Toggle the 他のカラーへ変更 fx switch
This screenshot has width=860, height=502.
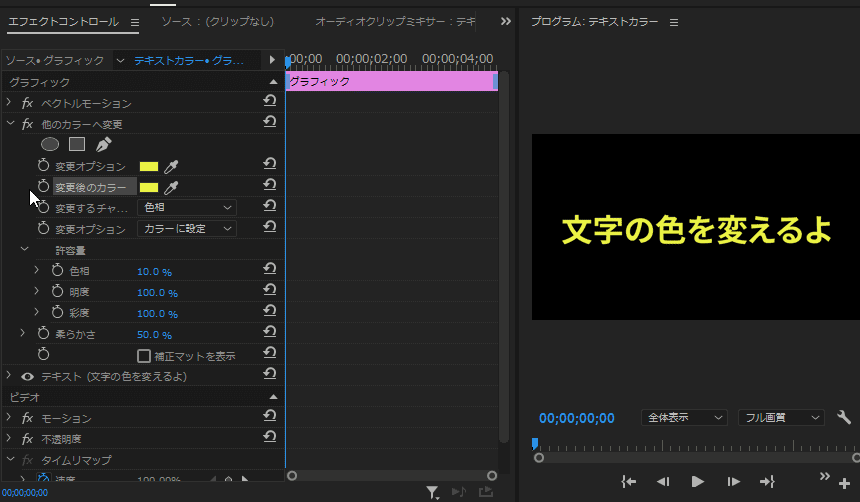pyautogui.click(x=27, y=124)
